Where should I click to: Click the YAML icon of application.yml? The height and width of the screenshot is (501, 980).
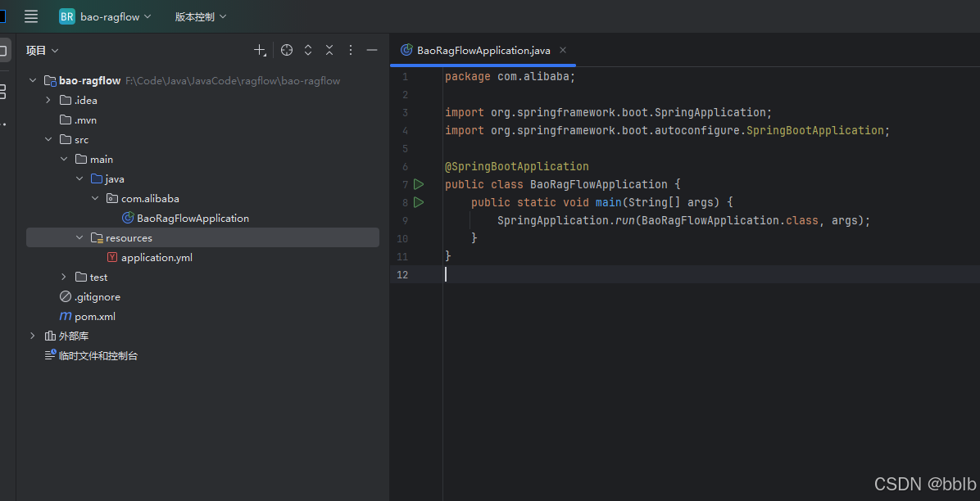112,257
